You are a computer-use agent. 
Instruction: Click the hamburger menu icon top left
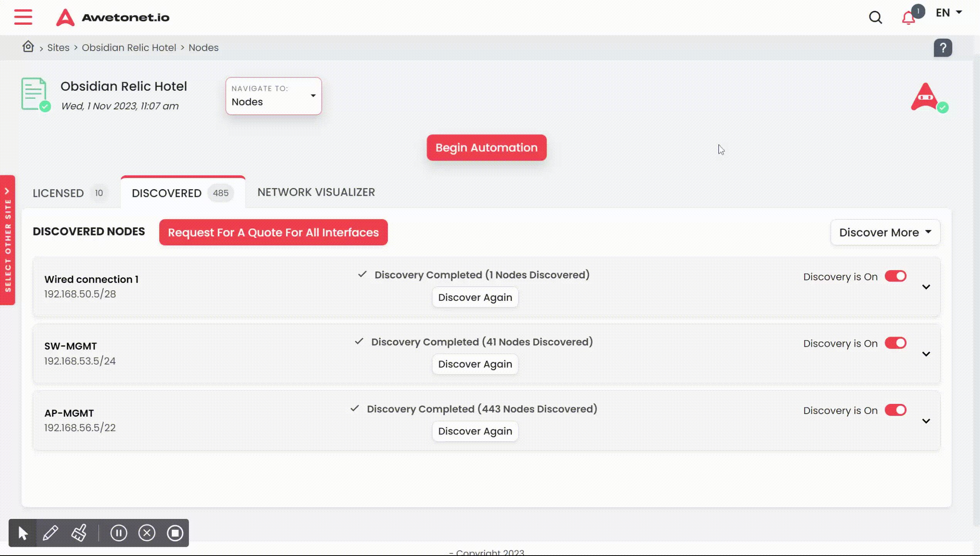click(23, 17)
